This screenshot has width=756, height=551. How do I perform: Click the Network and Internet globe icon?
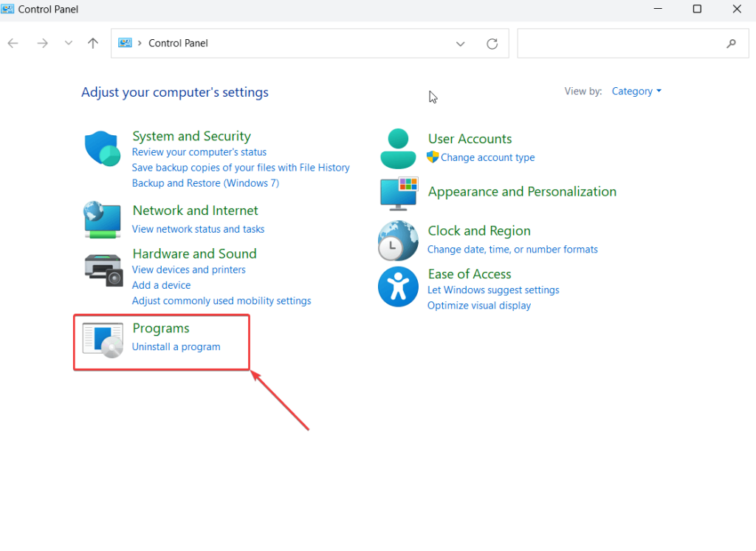[103, 219]
